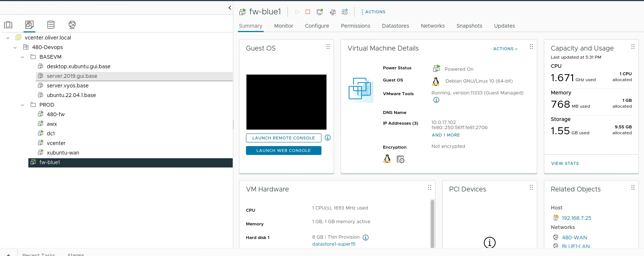Power off VM red stop icon
This screenshot has height=256, width=644.
pos(308,12)
